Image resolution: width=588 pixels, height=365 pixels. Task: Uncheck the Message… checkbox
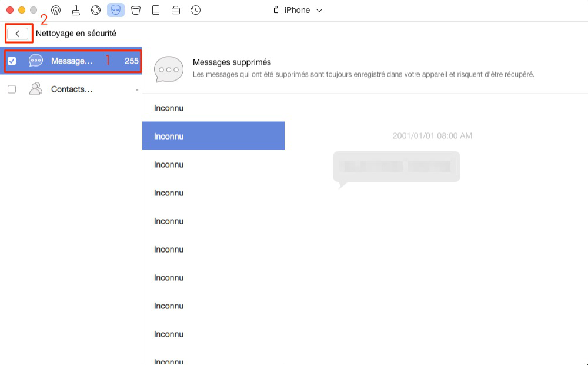click(x=12, y=61)
